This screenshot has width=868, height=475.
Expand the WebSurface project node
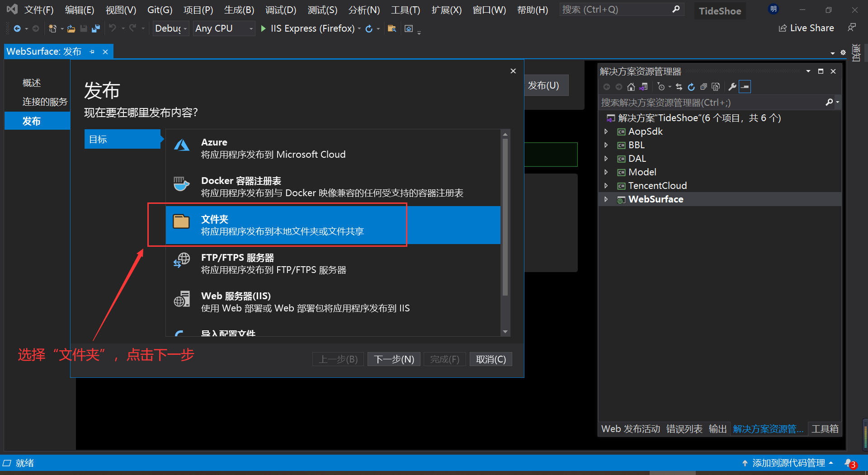606,199
